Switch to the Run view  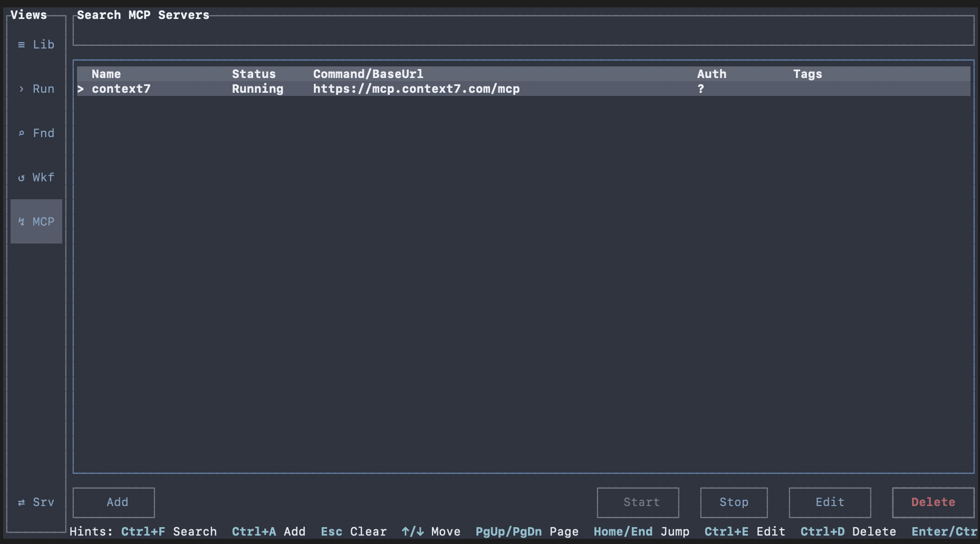point(36,89)
